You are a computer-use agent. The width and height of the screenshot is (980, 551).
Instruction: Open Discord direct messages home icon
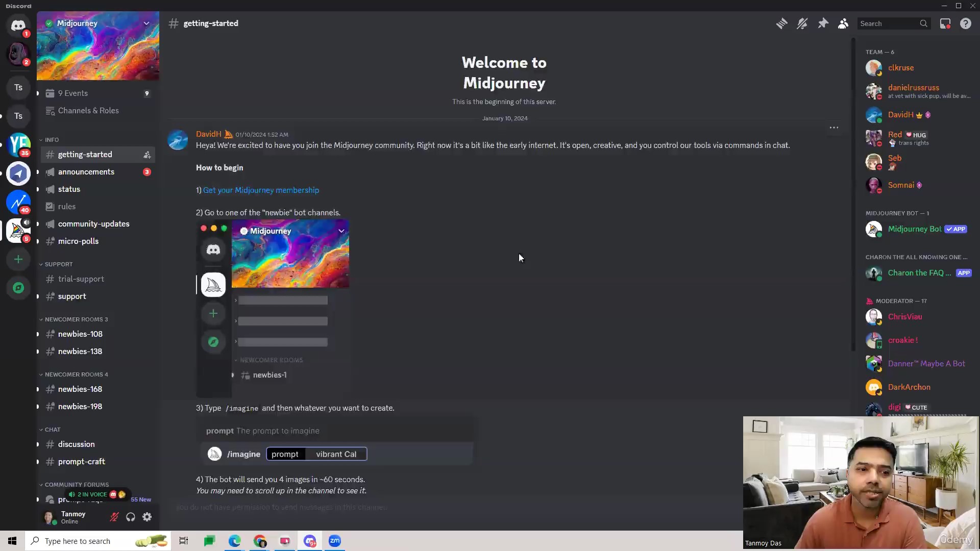(x=18, y=25)
